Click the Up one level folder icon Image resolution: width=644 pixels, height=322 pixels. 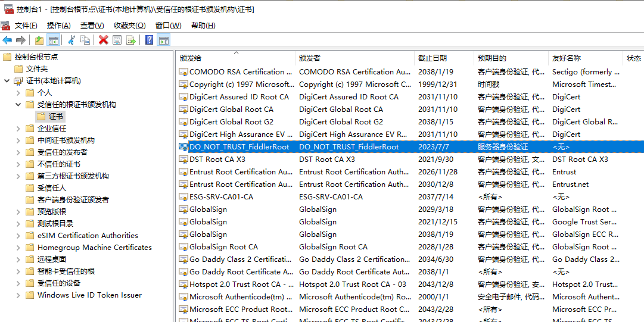pos(39,40)
